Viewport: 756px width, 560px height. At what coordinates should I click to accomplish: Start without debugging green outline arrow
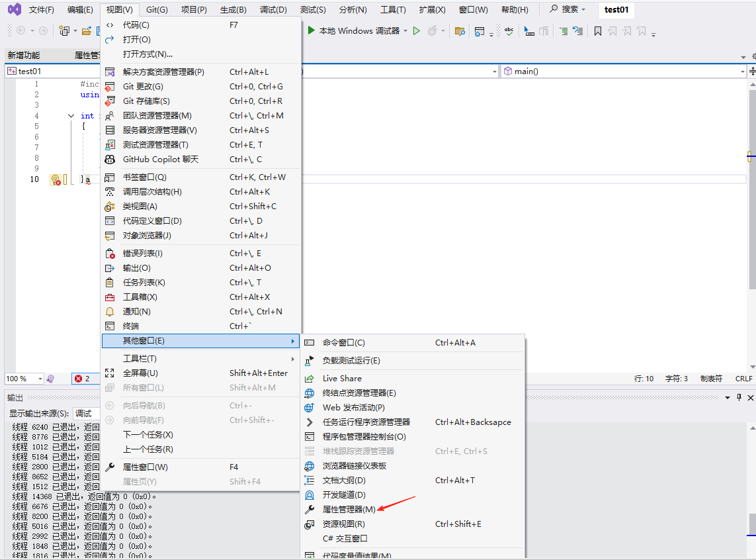pyautogui.click(x=417, y=31)
